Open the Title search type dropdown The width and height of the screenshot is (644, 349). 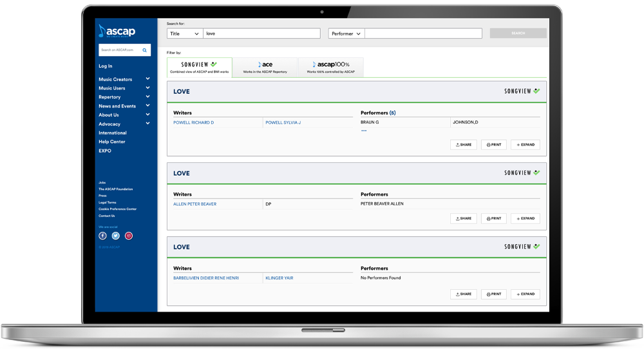185,33
